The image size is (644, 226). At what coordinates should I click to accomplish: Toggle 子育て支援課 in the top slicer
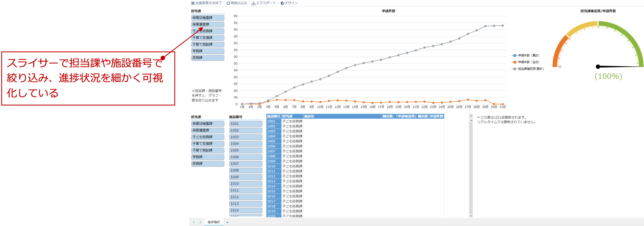[x=207, y=38]
